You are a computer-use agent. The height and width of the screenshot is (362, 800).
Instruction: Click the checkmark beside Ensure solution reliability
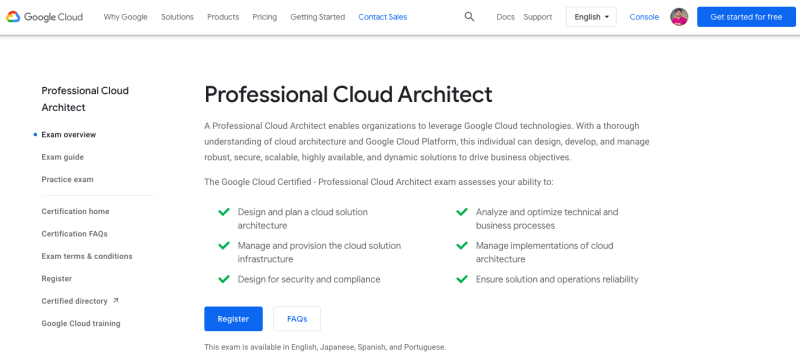[462, 279]
